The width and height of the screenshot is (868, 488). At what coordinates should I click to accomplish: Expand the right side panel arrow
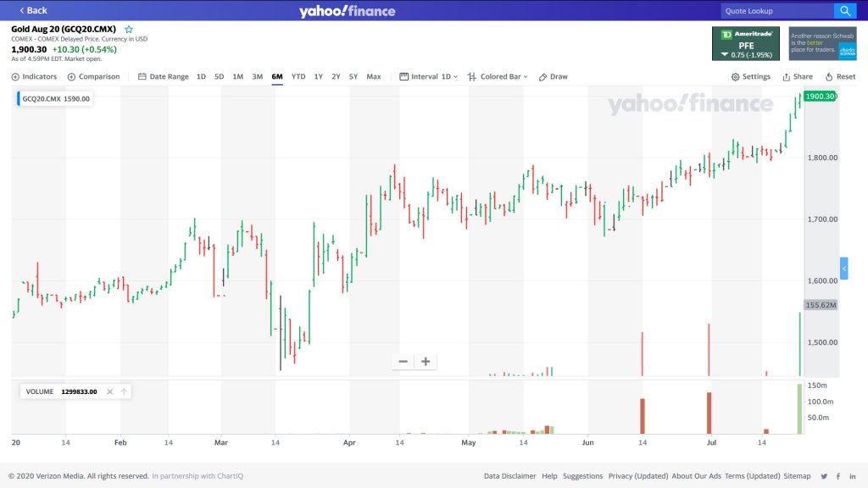[843, 269]
